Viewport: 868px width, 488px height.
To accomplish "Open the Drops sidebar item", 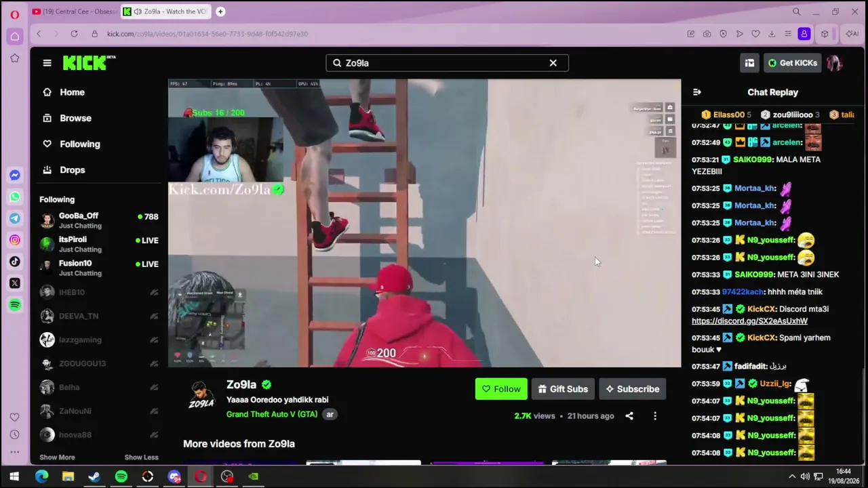I will [72, 169].
